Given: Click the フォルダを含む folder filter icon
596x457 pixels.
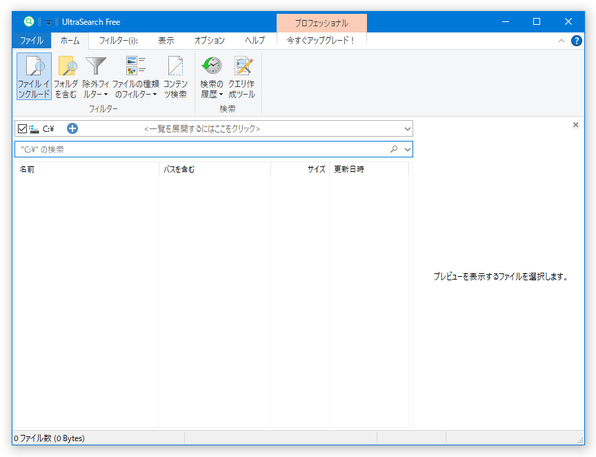Looking at the screenshot, I should click(66, 76).
